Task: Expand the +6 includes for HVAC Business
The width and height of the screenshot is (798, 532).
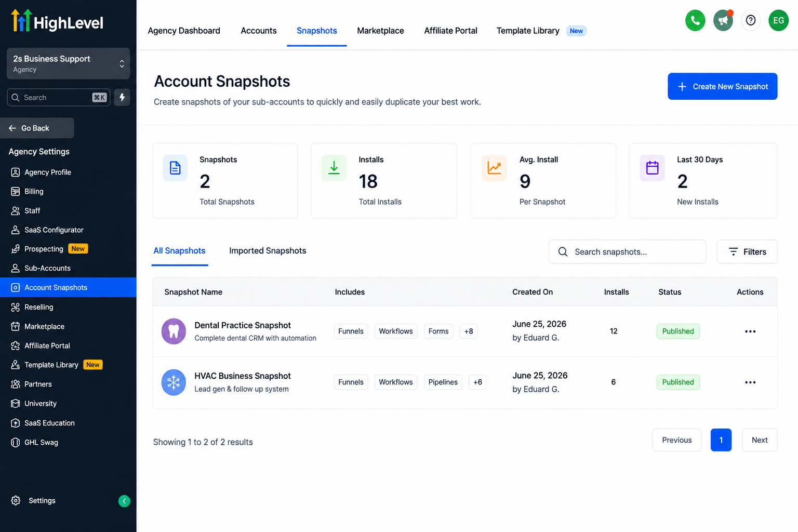Action: 477,382
